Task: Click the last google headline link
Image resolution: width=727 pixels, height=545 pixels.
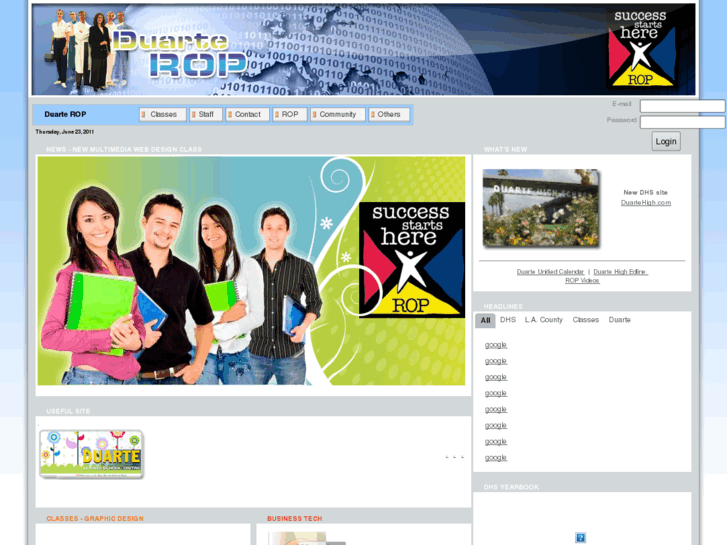Action: point(496,458)
